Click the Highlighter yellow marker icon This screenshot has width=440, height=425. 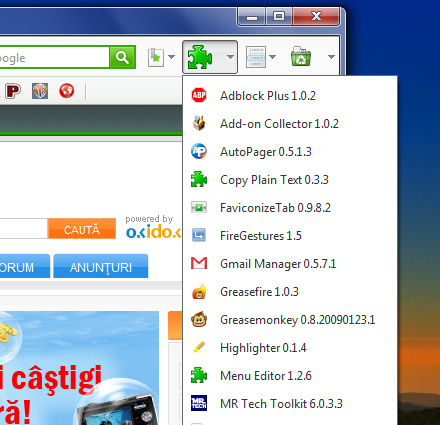pyautogui.click(x=199, y=347)
